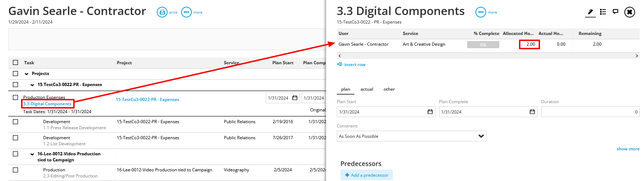
Task: Click the task row 1/31/2024 start date input
Action: 282,98
